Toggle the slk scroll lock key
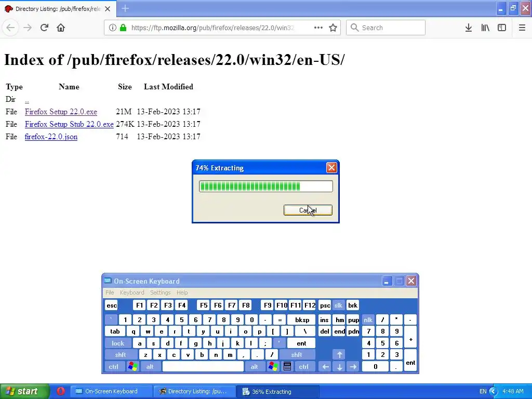This screenshot has height=399, width=532. coord(338,305)
